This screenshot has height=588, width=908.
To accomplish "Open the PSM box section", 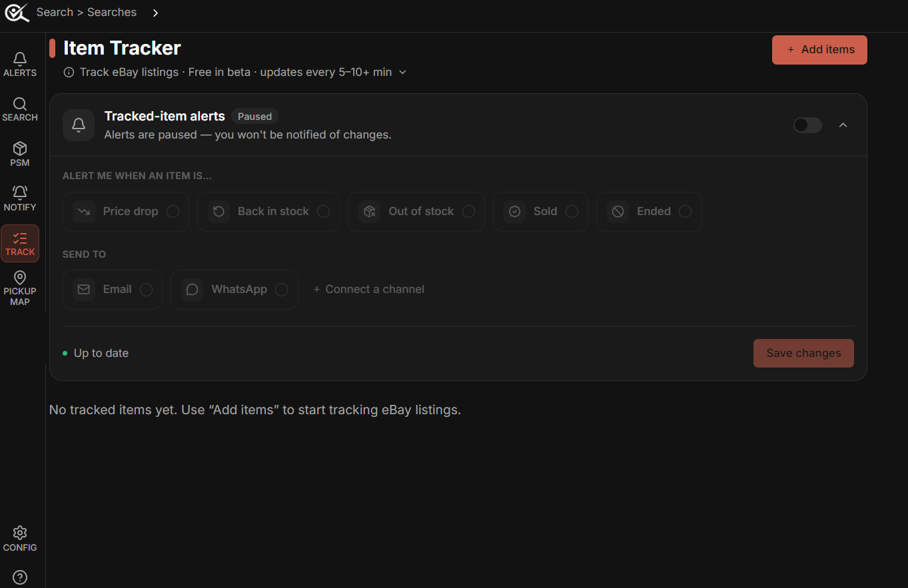I will [x=20, y=154].
